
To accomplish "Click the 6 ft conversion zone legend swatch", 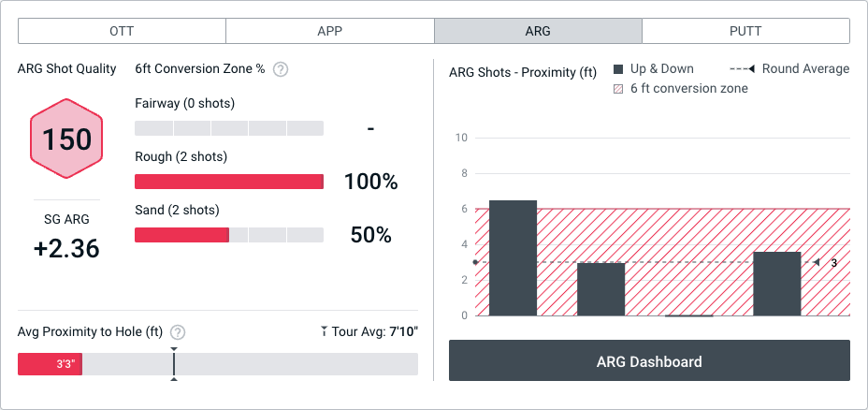I will point(618,89).
